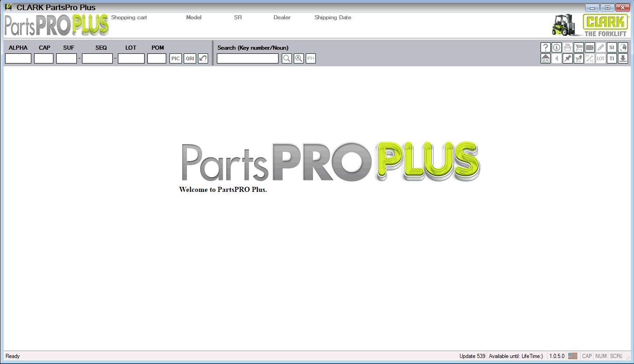Click the TI toolbar icon

coord(611,58)
